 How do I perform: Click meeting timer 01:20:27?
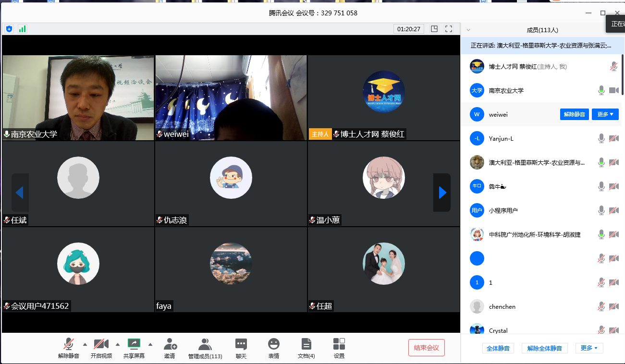(409, 29)
